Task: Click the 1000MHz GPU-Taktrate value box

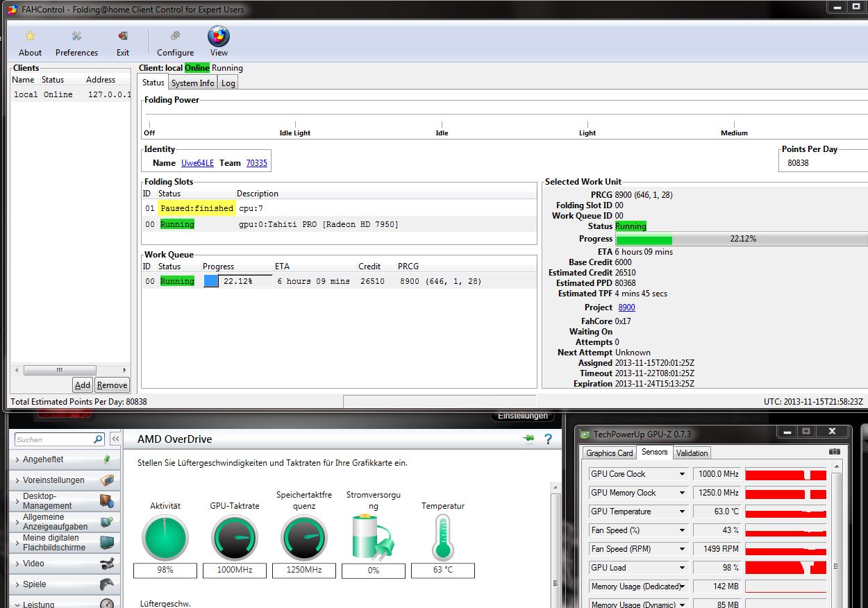Action: 235,571
